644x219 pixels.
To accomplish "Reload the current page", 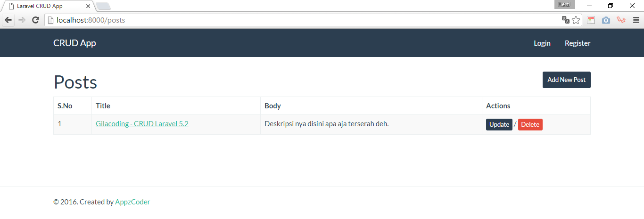I will click(x=35, y=20).
